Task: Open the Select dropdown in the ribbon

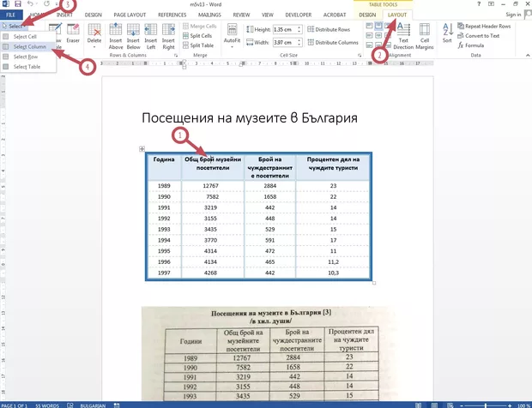Action: pos(14,26)
